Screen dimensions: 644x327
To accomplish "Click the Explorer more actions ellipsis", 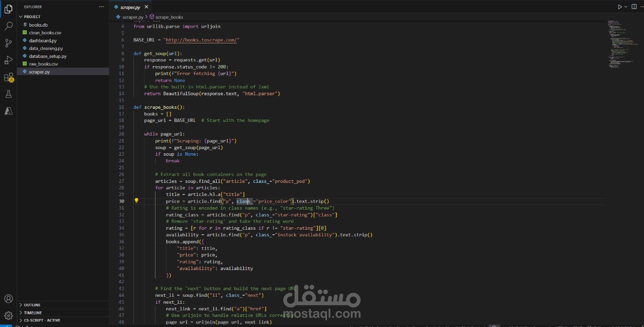I will pos(101,7).
